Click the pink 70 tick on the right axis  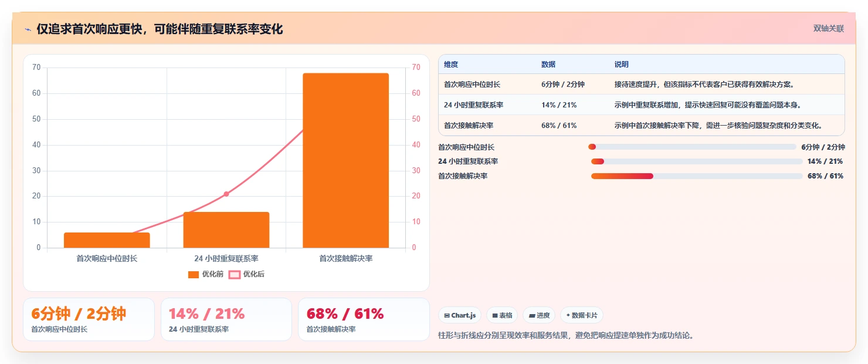[x=416, y=68]
